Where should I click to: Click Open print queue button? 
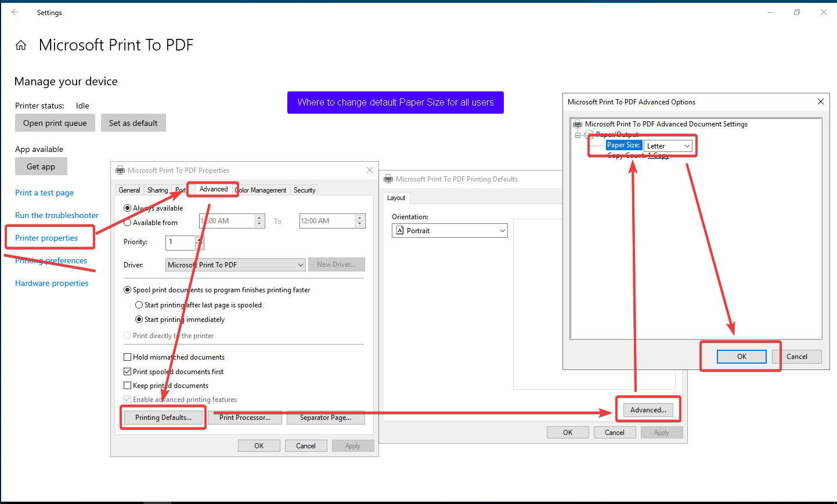click(x=55, y=123)
